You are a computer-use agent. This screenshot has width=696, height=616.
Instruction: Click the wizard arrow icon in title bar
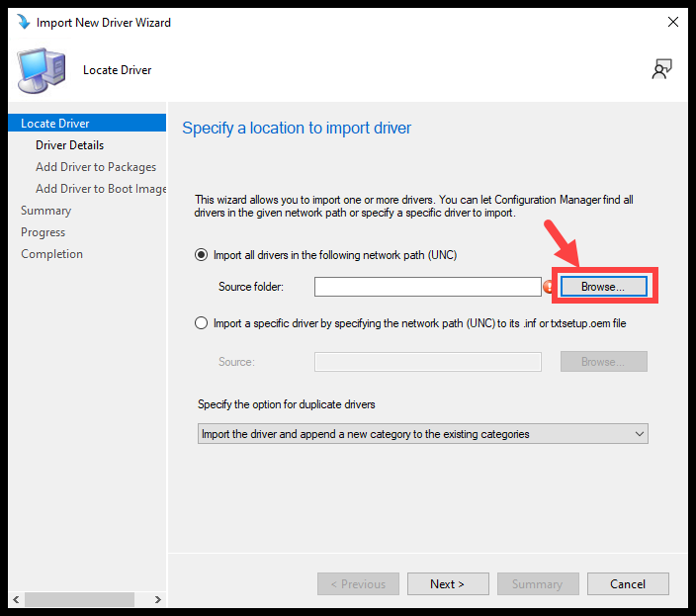click(x=23, y=22)
